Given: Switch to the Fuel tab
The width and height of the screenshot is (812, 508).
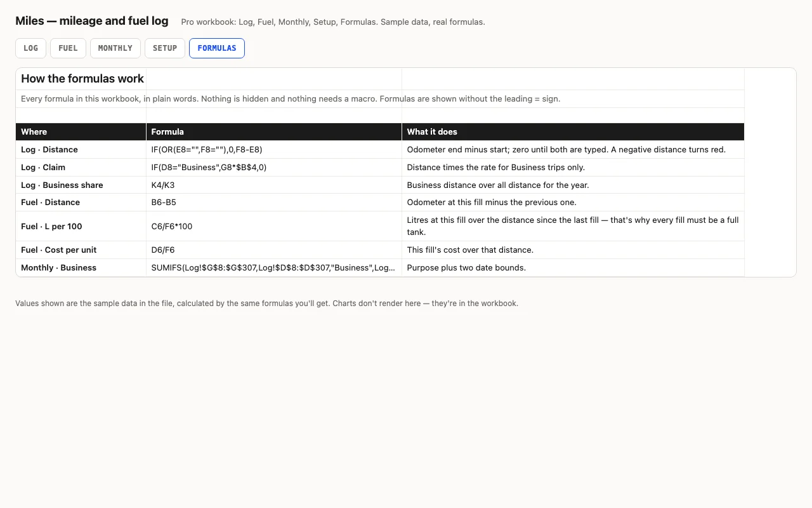Looking at the screenshot, I should (x=68, y=48).
